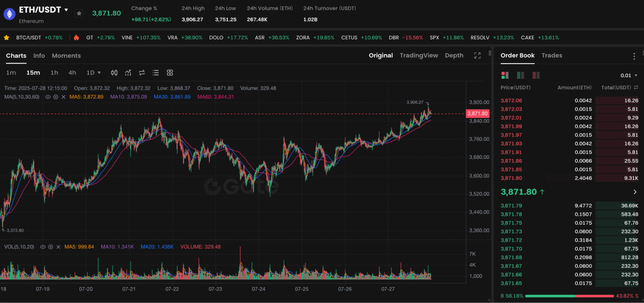Click the 24h Low value 3,751.25
Viewport: 644px width, 303px height.
[x=226, y=20]
